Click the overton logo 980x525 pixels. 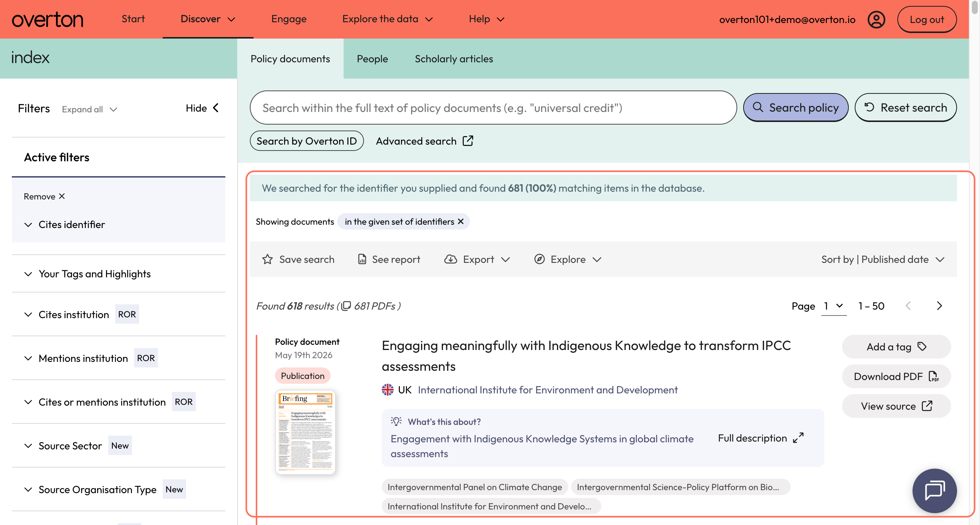click(x=47, y=19)
